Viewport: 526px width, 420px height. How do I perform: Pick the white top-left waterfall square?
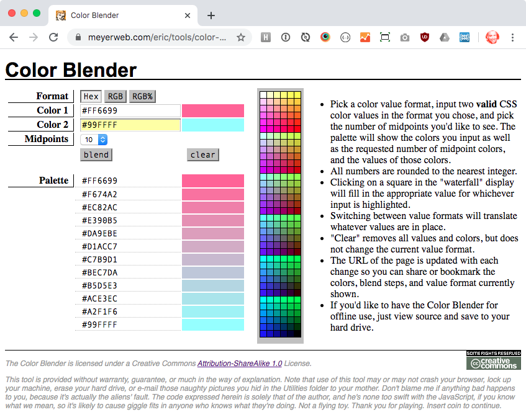[263, 95]
